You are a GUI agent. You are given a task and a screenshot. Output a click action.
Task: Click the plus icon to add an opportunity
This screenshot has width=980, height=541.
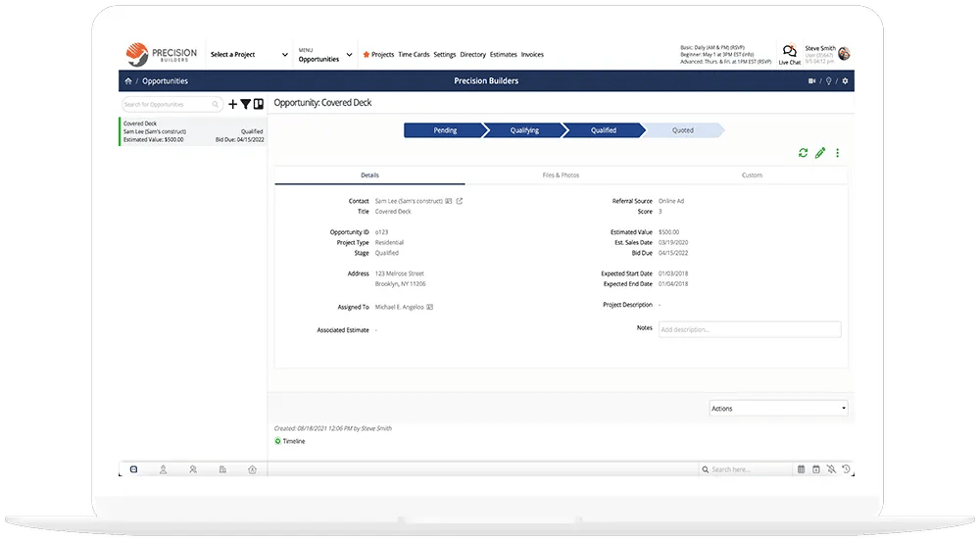[x=232, y=104]
